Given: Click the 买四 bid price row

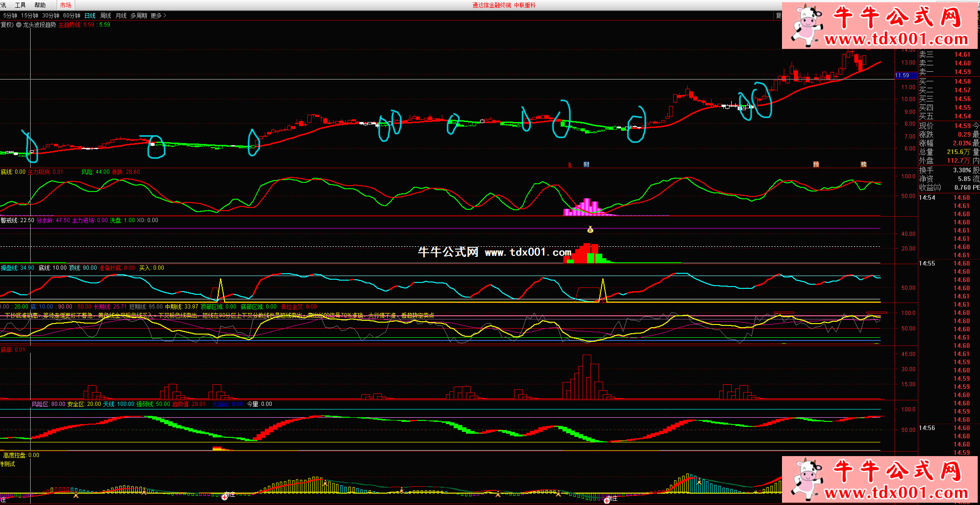Looking at the screenshot, I should (x=945, y=107).
